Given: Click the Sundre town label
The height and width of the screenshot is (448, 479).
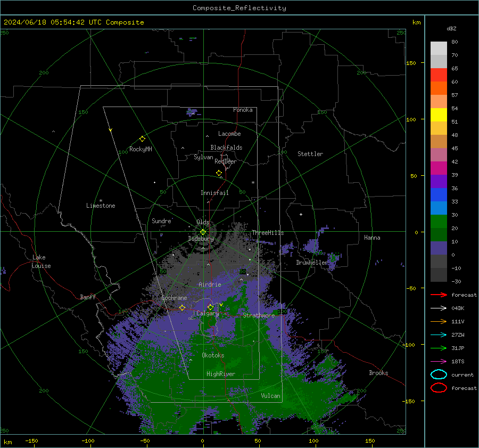Looking at the screenshot, I should [x=161, y=221].
